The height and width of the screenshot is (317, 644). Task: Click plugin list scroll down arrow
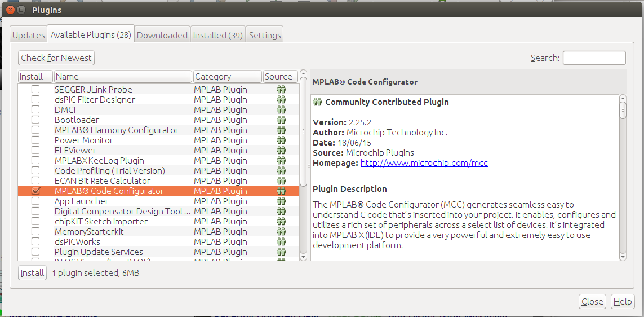click(x=304, y=257)
